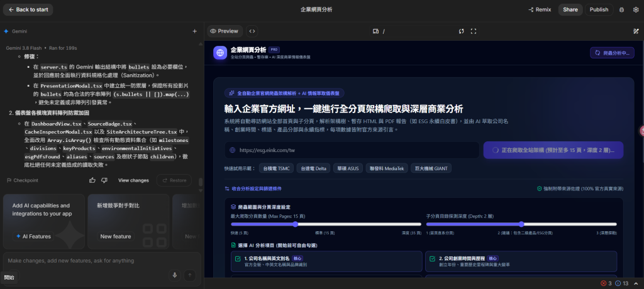
Task: Switch to the Preview tab
Action: pyautogui.click(x=225, y=31)
